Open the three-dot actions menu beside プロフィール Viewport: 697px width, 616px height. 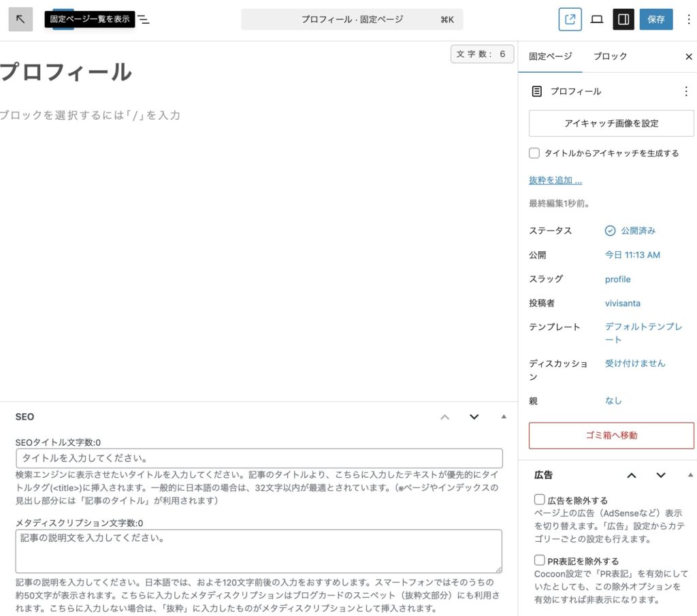685,91
